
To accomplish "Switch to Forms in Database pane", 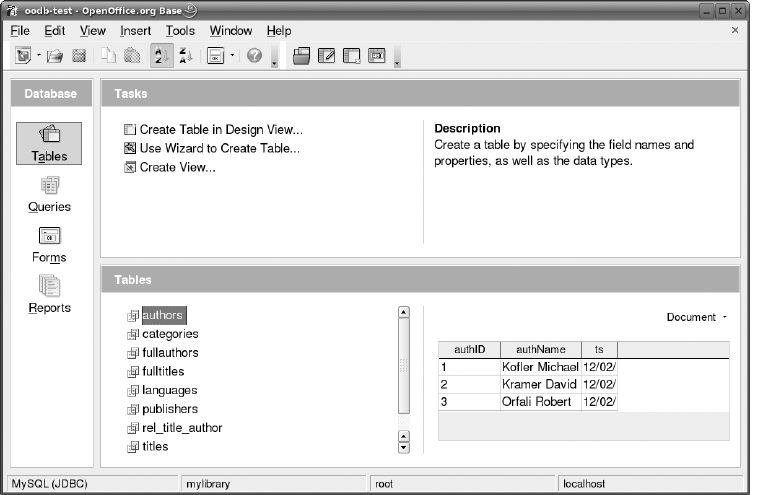I will tap(49, 245).
